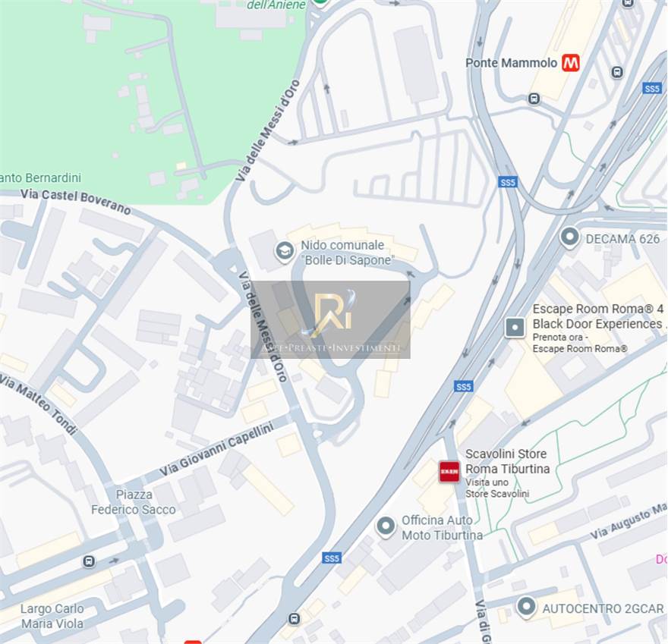Click the Via Matteo Tondi street label
Viewport: 668px width, 644px height.
pos(39,404)
